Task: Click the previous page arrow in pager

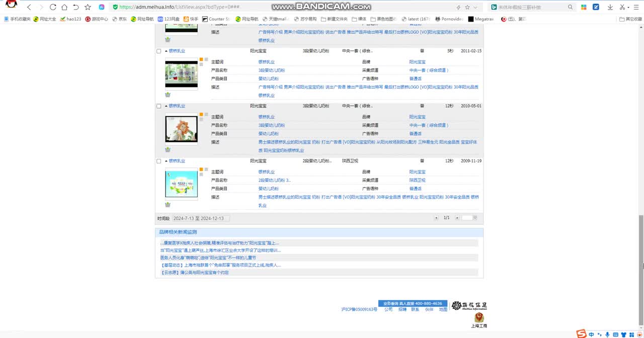Action: pos(436,218)
